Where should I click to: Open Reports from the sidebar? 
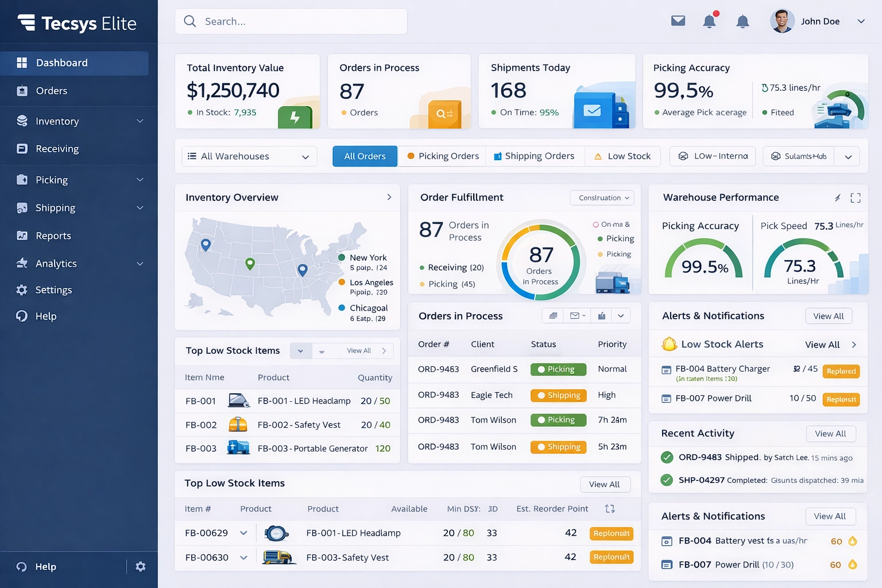(x=53, y=236)
